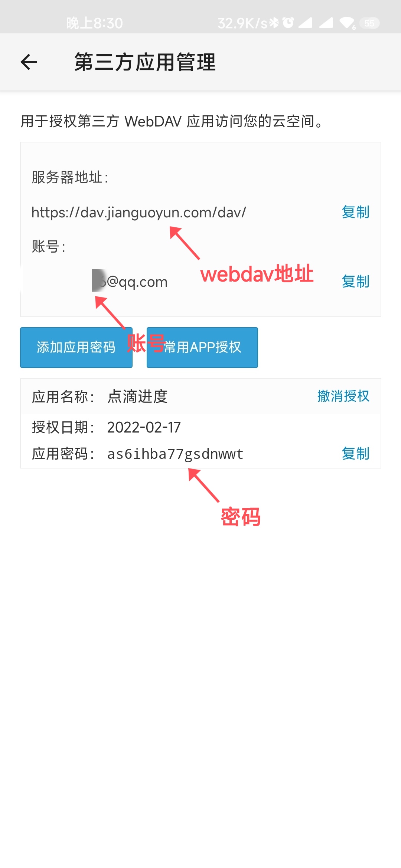Viewport: 401px width, 868px height.
Task: Revoke authorization with 撤消授权
Action: (x=343, y=396)
